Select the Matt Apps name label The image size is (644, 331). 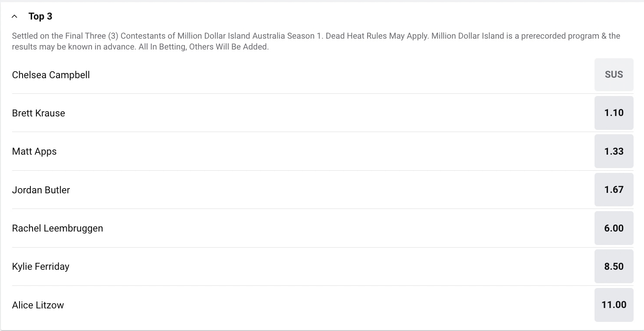click(34, 151)
